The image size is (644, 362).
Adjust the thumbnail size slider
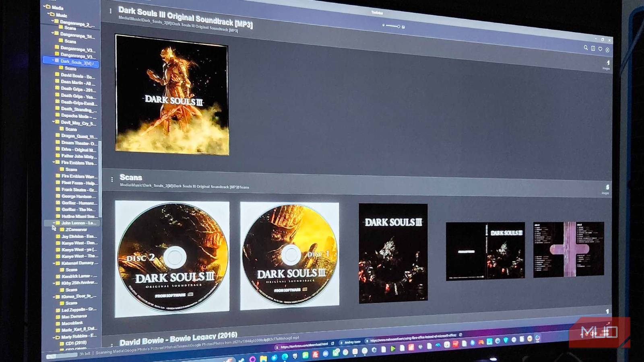(393, 26)
